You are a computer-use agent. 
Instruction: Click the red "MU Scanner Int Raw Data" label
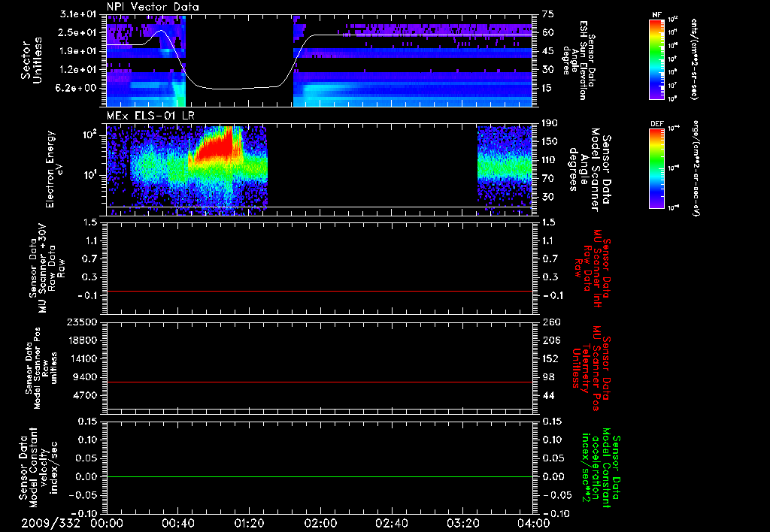594,268
